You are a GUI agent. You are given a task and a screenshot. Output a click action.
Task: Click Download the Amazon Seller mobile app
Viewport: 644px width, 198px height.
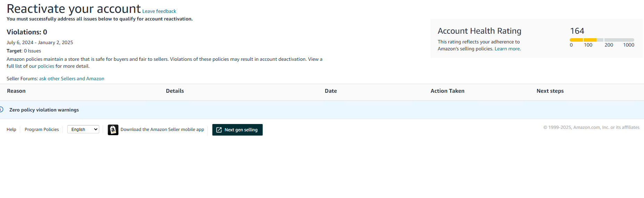pos(162,129)
